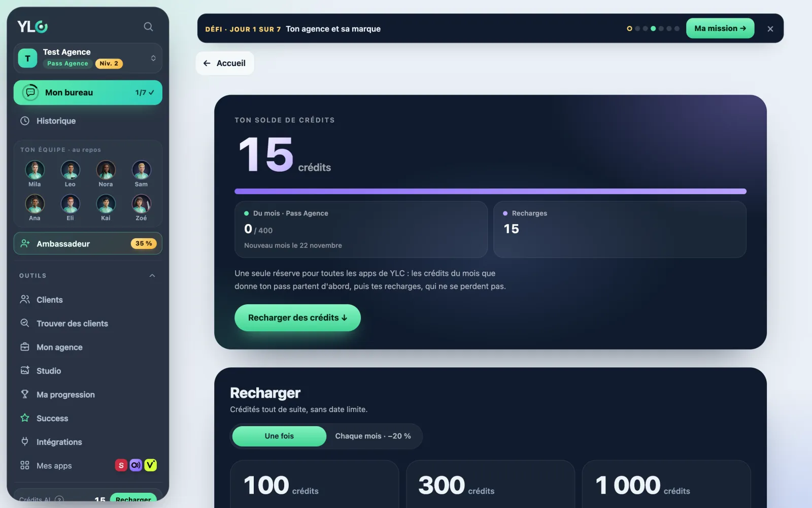Open the Success page
Screen dimensions: 812x508
tap(88, 419)
